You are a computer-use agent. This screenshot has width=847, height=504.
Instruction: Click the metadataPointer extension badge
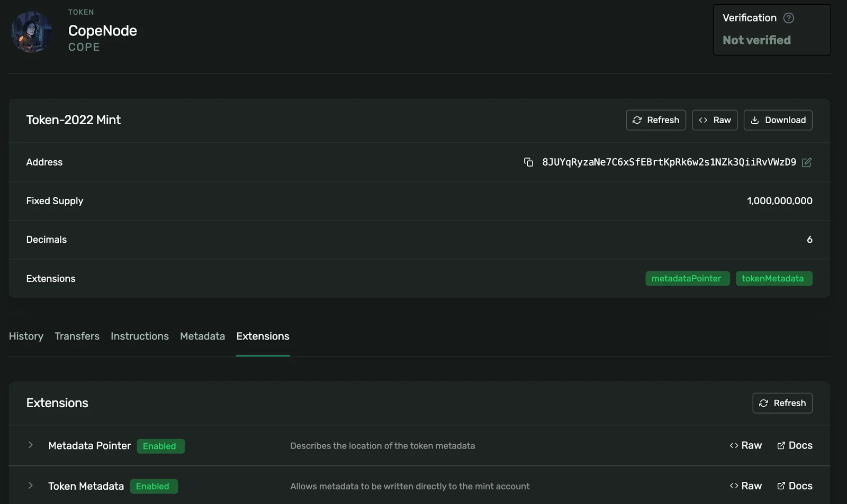click(x=687, y=279)
